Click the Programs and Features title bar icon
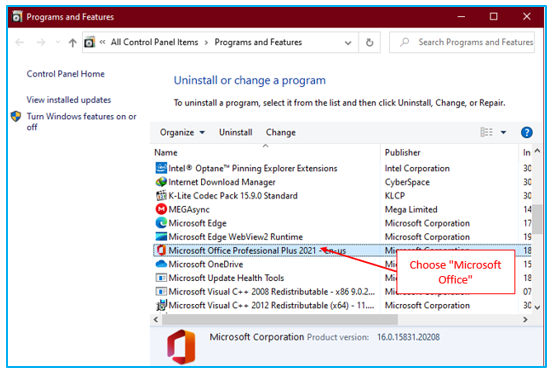 pos(17,17)
